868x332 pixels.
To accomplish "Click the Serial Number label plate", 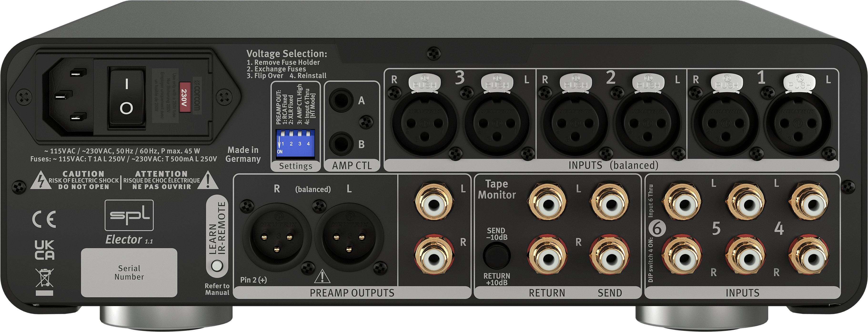I will click(129, 272).
